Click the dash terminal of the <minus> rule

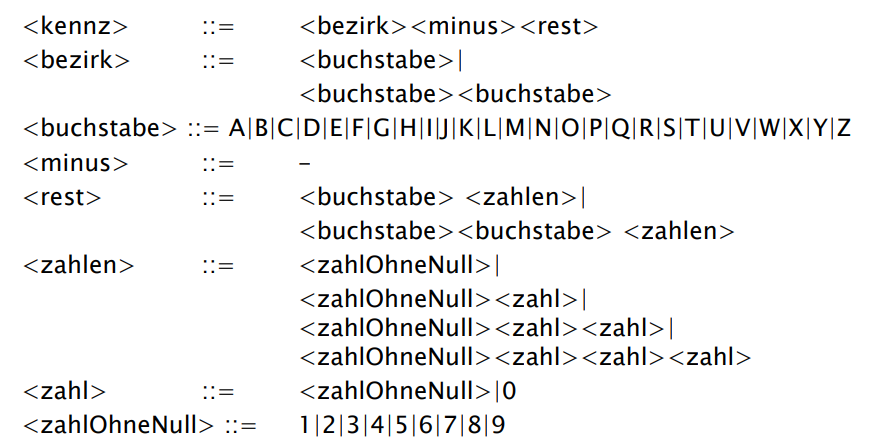[x=305, y=163]
